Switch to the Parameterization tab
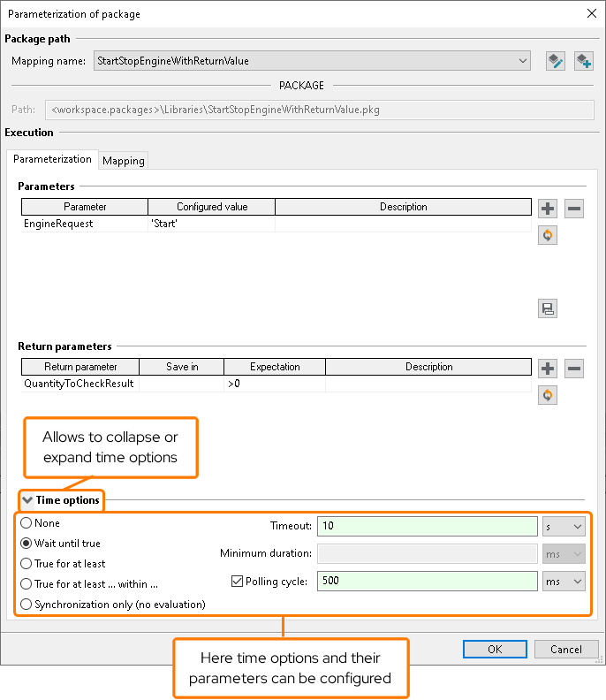606x700 pixels. point(52,159)
